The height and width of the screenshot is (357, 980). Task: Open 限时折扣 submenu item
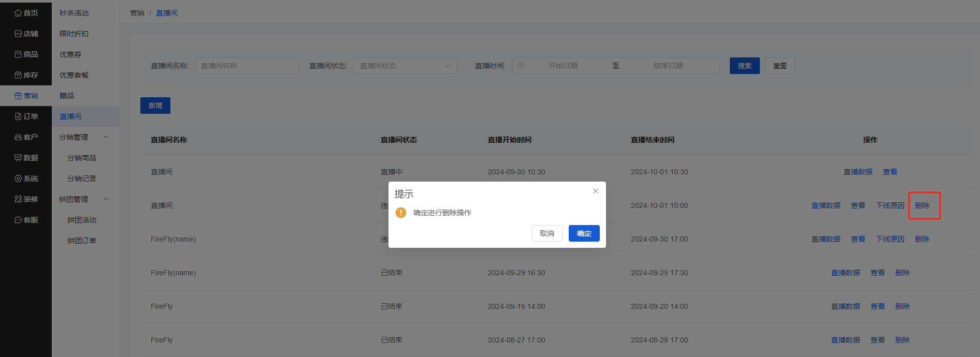[x=74, y=34]
